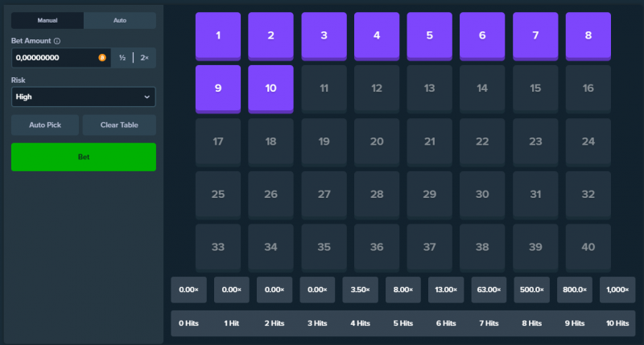The height and width of the screenshot is (345, 644).
Task: Select keno tile number 11
Action: [x=324, y=89]
